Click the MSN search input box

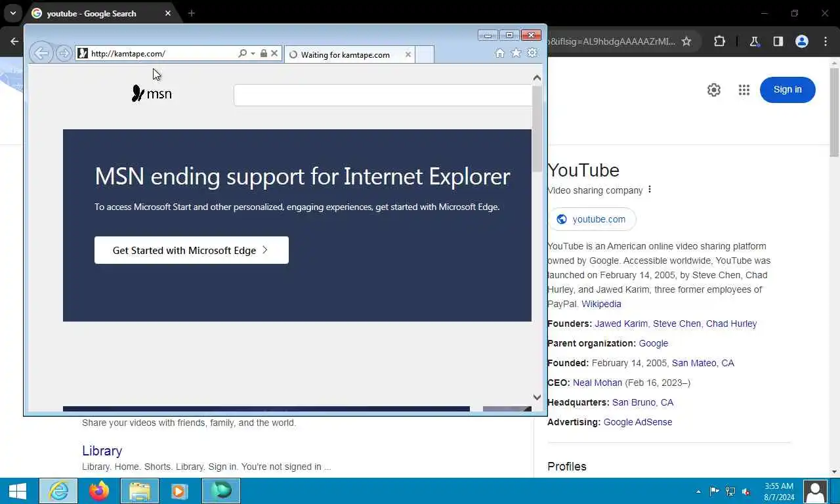(383, 95)
